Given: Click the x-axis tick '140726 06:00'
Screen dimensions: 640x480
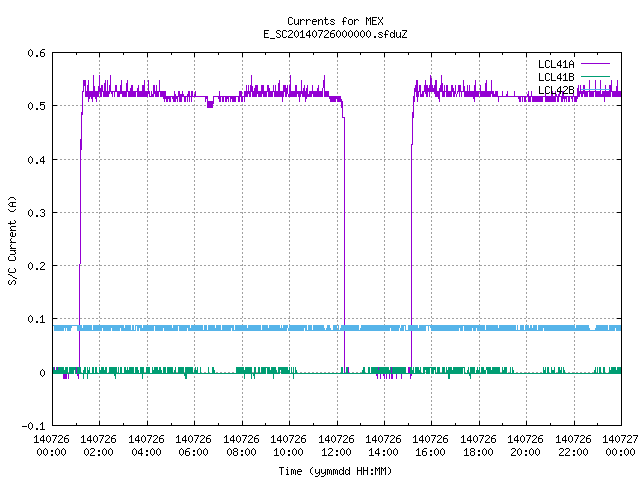Looking at the screenshot, I should click(193, 446).
